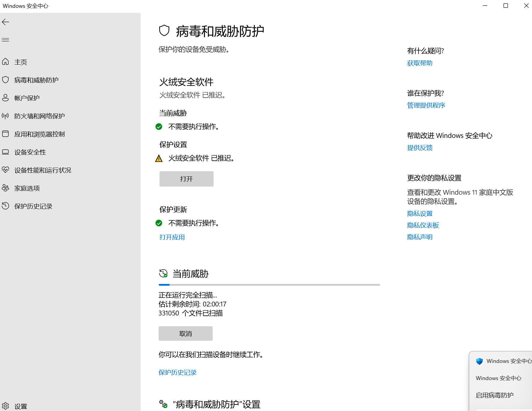Click 启用病毒防护 in the notification
Image resolution: width=532 pixels, height=411 pixels.
[494, 395]
